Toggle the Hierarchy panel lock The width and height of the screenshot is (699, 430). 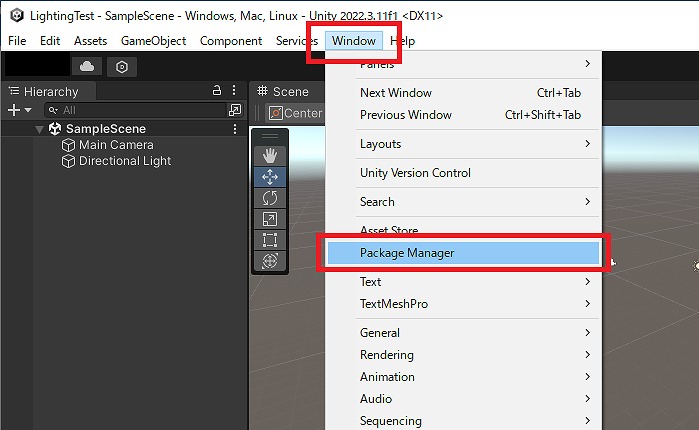tap(217, 90)
